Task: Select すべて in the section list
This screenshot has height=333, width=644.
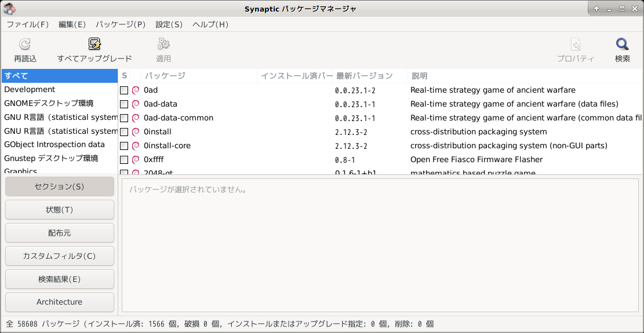Action: tap(60, 76)
